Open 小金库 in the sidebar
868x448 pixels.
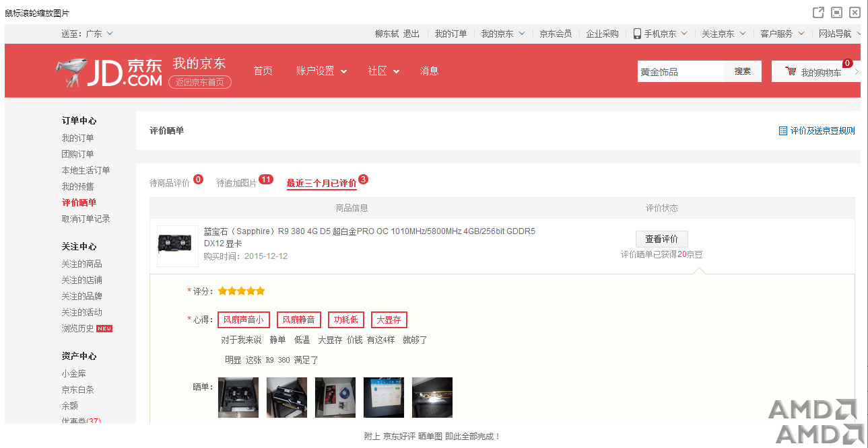74,373
